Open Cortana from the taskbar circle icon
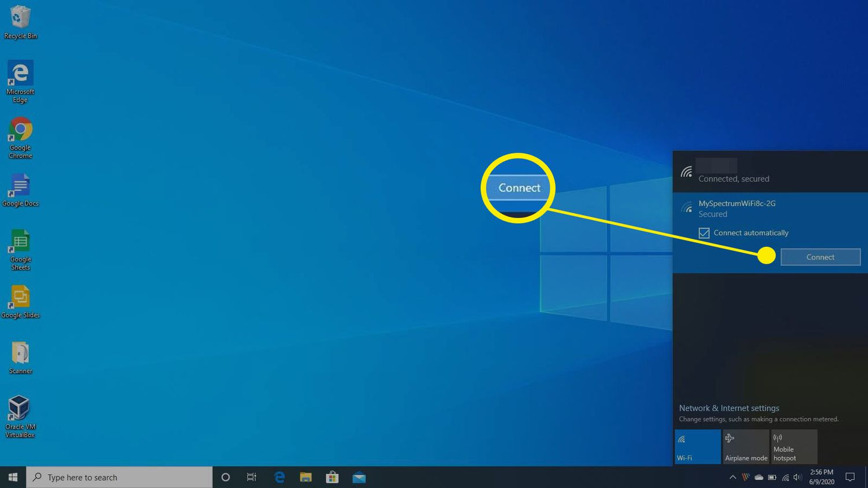 pos(226,478)
